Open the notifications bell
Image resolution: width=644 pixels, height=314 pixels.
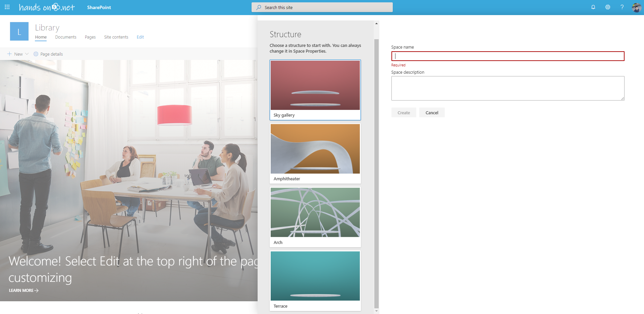click(x=593, y=7)
